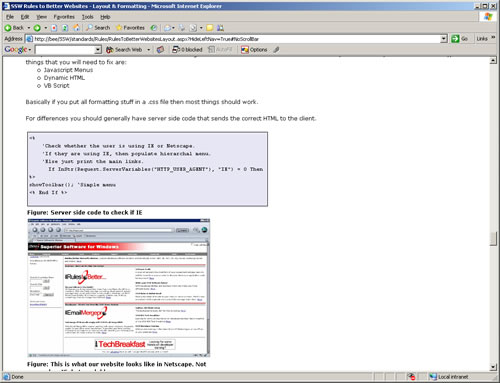Screen dimensions: 500x383
Task: Click the Address label
Action: point(13,39)
